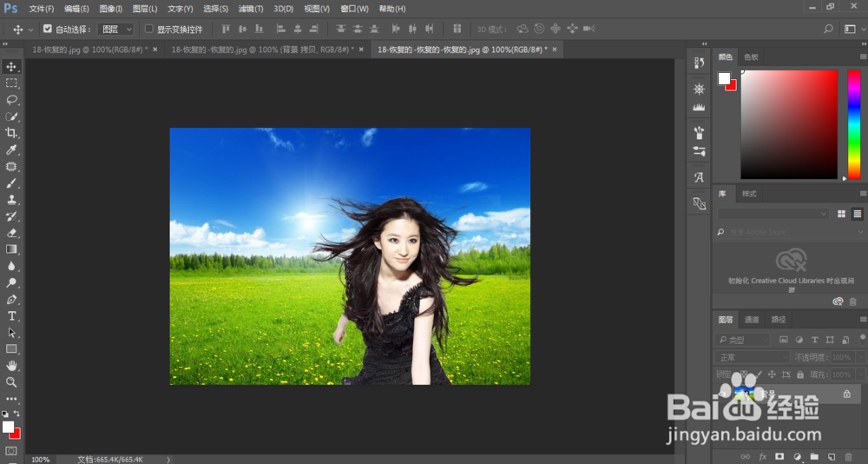Toggle the layer filter on/off switch

point(863,338)
